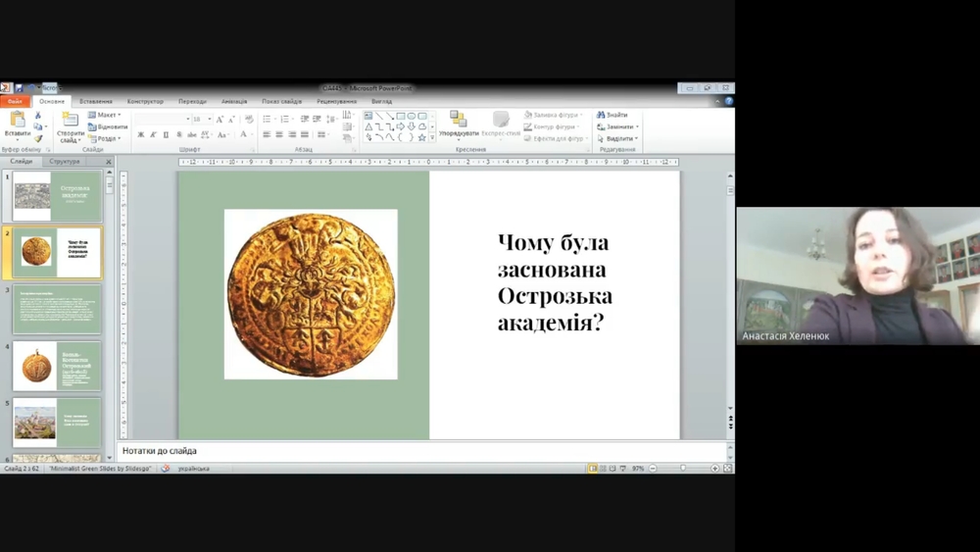Open the Вставлення ribbon tab

tap(96, 101)
